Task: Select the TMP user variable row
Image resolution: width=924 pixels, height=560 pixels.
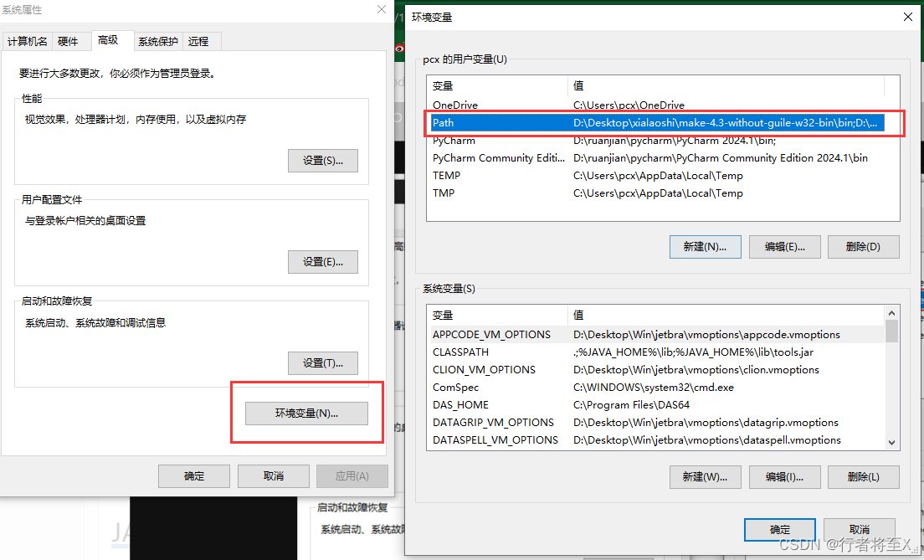Action: point(657,193)
